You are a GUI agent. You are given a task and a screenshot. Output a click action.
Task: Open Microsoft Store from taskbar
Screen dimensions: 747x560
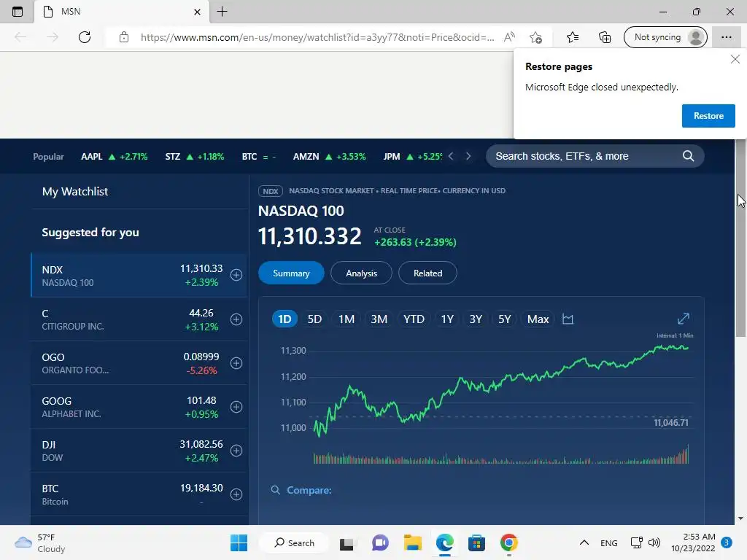tap(476, 542)
